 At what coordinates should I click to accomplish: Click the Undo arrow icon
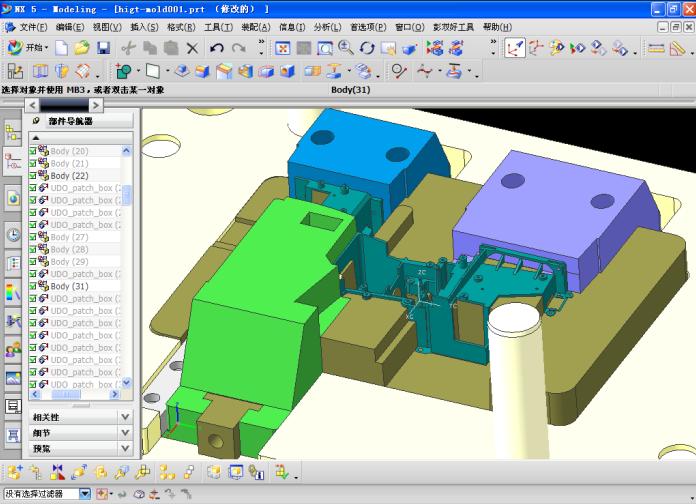pos(217,48)
